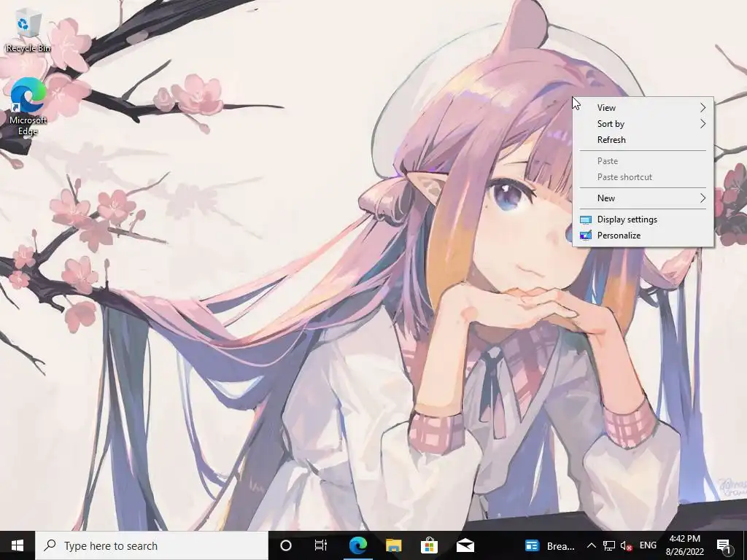Choose Display settings in context menu
The height and width of the screenshot is (560, 747).
(643, 219)
